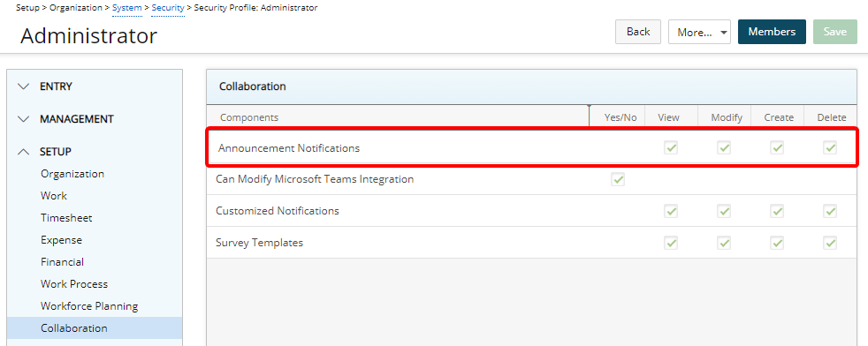The image size is (868, 346).
Task: Toggle Modify for Announcement Notifications
Action: coord(724,147)
